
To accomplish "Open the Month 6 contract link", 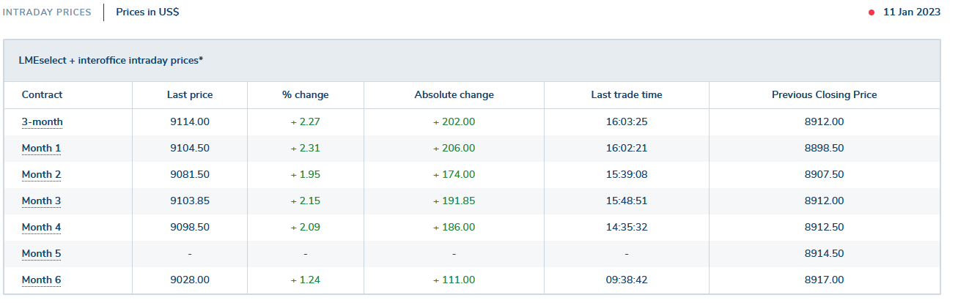I will click(x=41, y=280).
